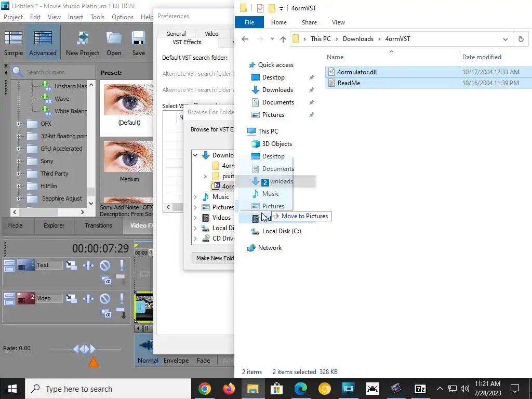
Task: Expand the HitFilm folder
Action: click(18, 187)
